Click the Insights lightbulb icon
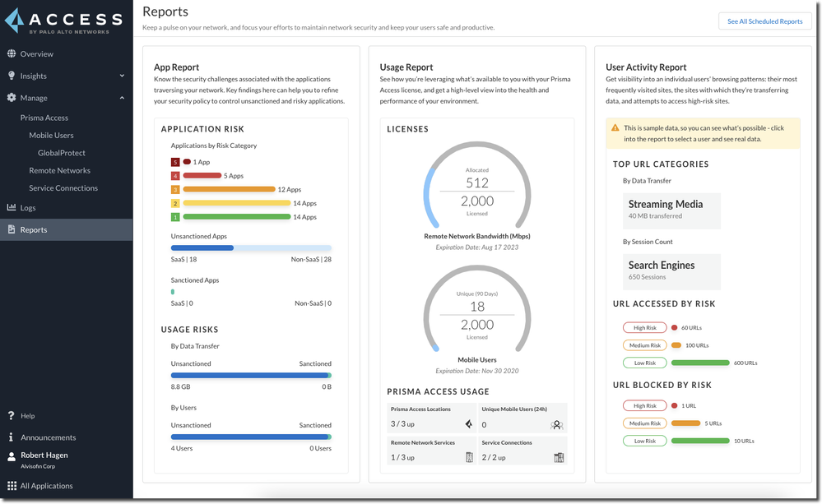The height and width of the screenshot is (504, 822). pos(12,76)
